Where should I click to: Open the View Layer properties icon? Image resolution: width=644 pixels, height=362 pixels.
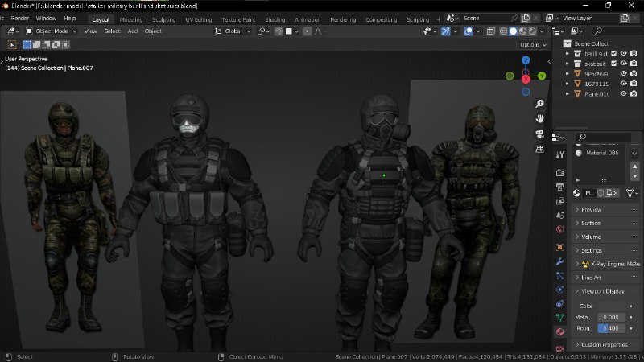[x=559, y=201]
